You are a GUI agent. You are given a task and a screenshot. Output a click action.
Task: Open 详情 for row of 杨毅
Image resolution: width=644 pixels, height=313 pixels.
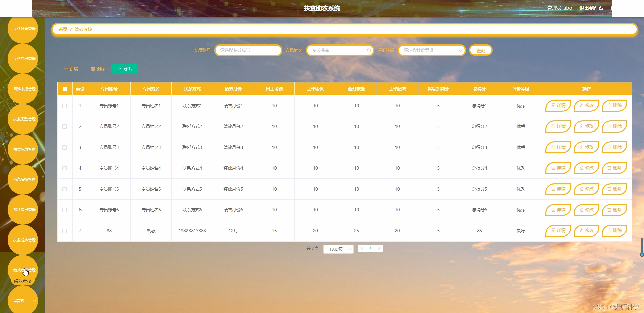coord(558,231)
